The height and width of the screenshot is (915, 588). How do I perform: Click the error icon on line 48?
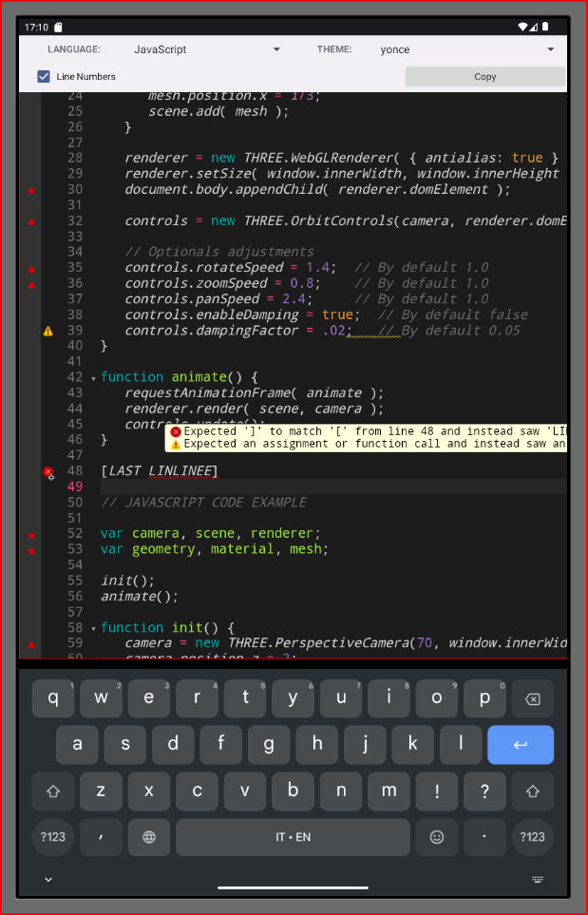coord(47,471)
